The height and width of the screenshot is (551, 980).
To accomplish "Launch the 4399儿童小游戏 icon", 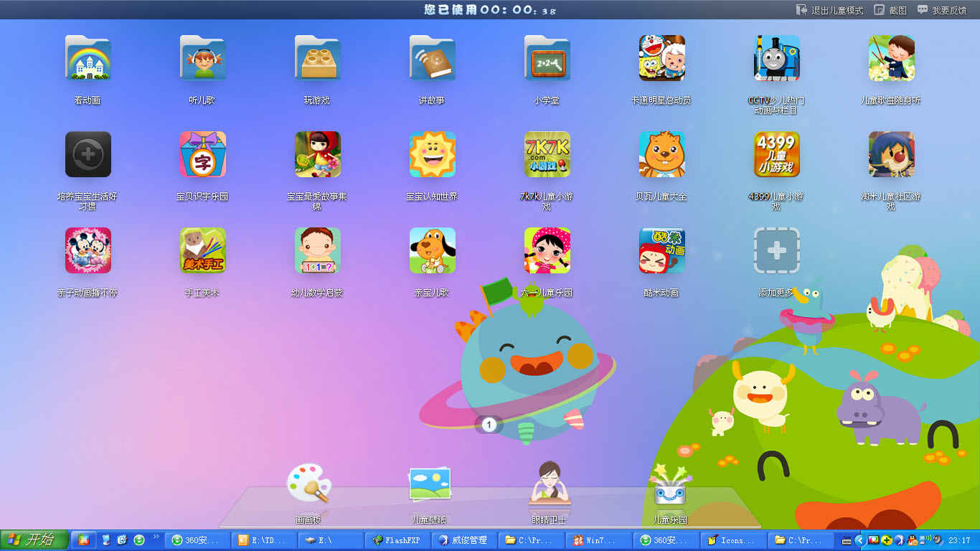I will point(776,154).
